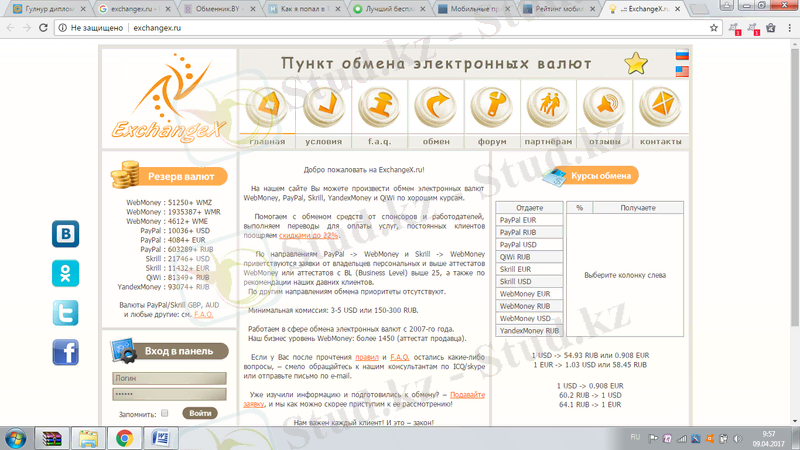Open Chrome from the taskbar

click(124, 438)
